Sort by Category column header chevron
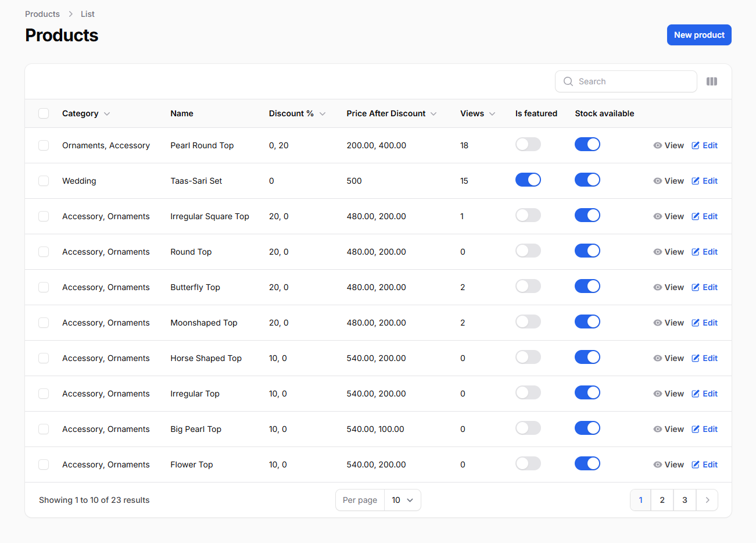The height and width of the screenshot is (543, 756). pos(107,114)
